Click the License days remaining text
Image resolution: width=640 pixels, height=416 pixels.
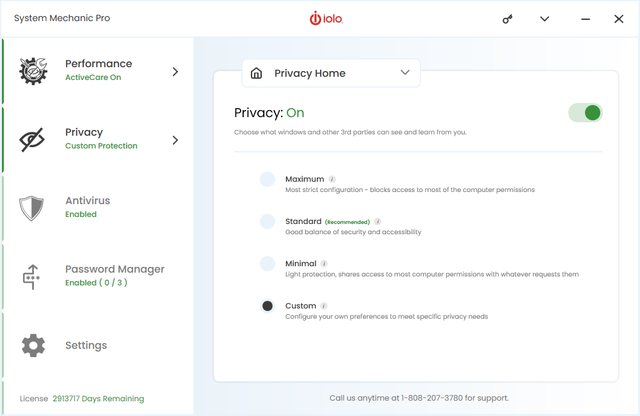(x=98, y=398)
